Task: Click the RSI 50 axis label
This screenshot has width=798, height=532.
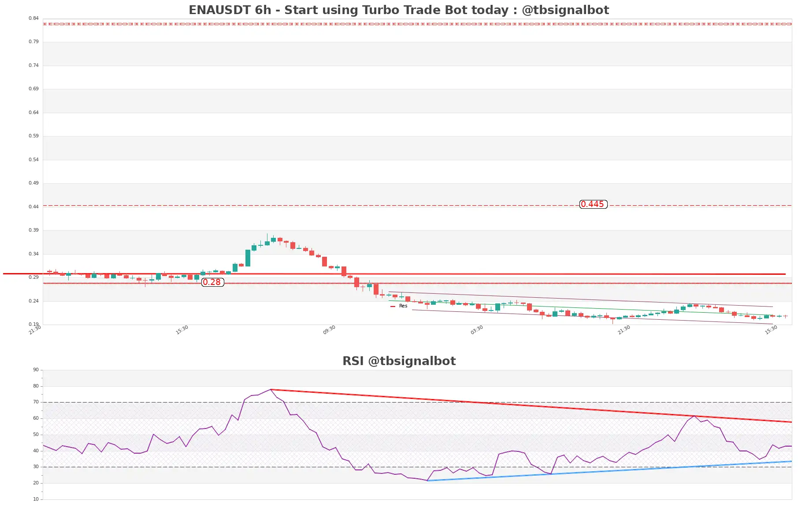Action: (x=36, y=435)
